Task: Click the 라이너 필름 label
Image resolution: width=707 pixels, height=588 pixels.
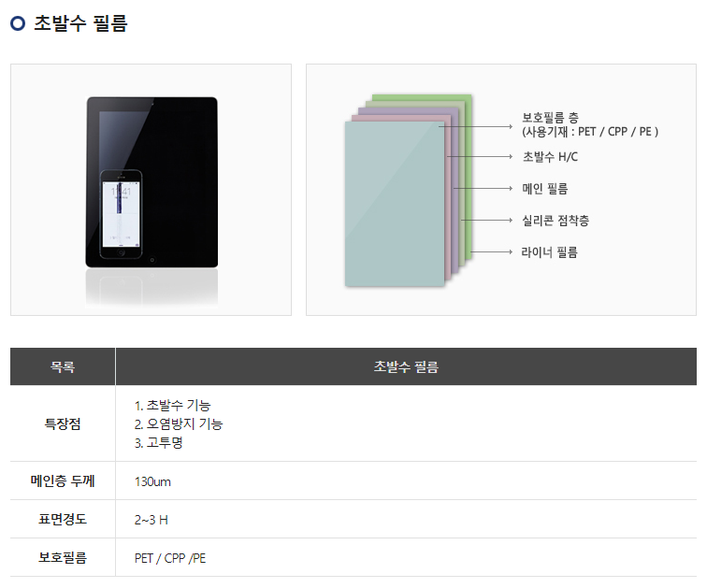Action: pos(549,251)
